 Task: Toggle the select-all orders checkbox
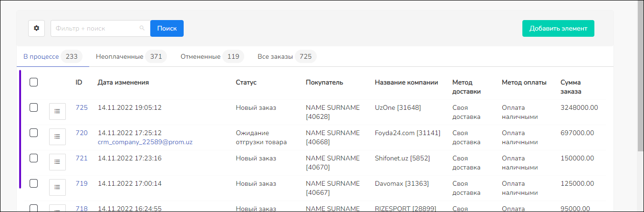point(34,82)
